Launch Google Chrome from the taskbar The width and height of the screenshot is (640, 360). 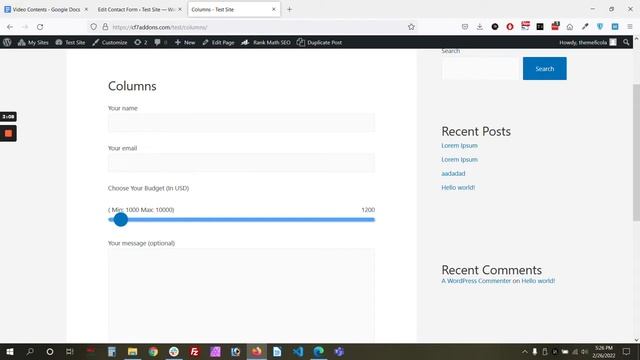coord(153,351)
